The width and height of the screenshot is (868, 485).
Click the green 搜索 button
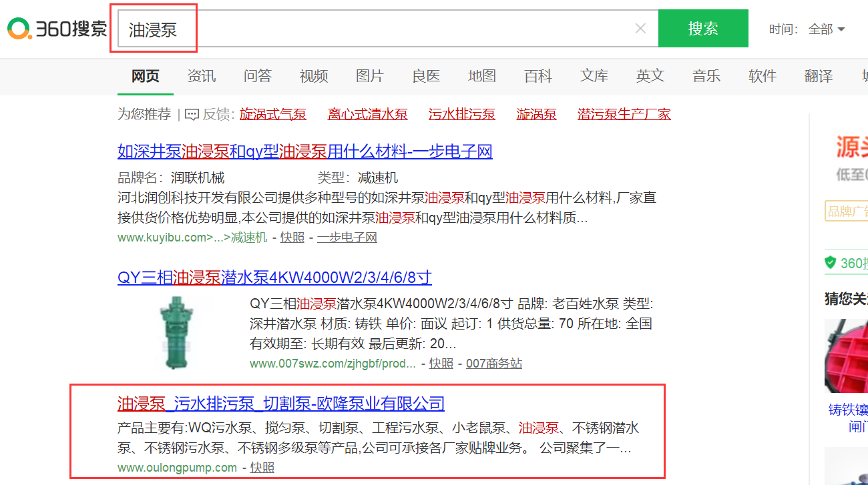point(703,29)
